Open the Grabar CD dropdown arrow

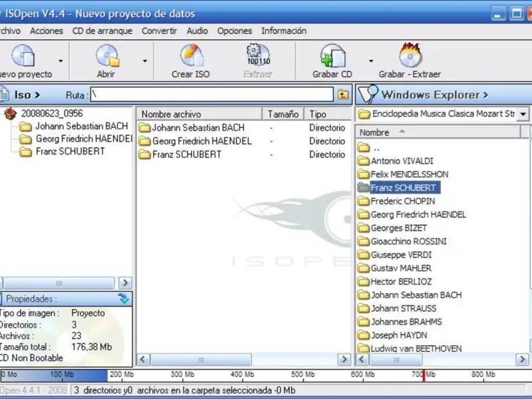(x=371, y=61)
